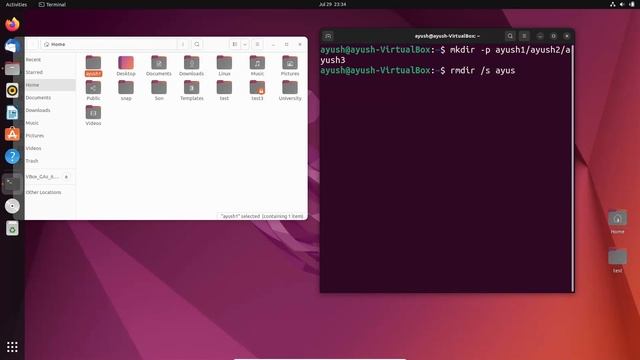Select the Music folder icon in Files grid

coord(257,66)
